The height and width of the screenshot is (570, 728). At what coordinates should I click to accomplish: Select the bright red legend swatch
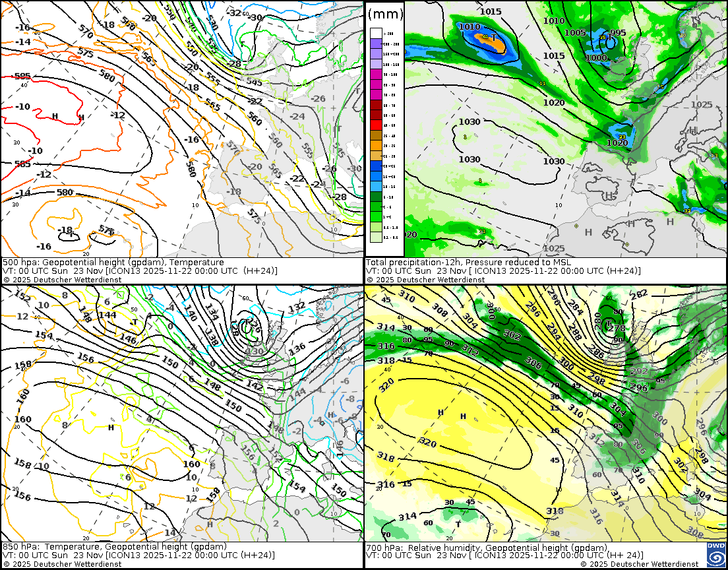click(376, 125)
